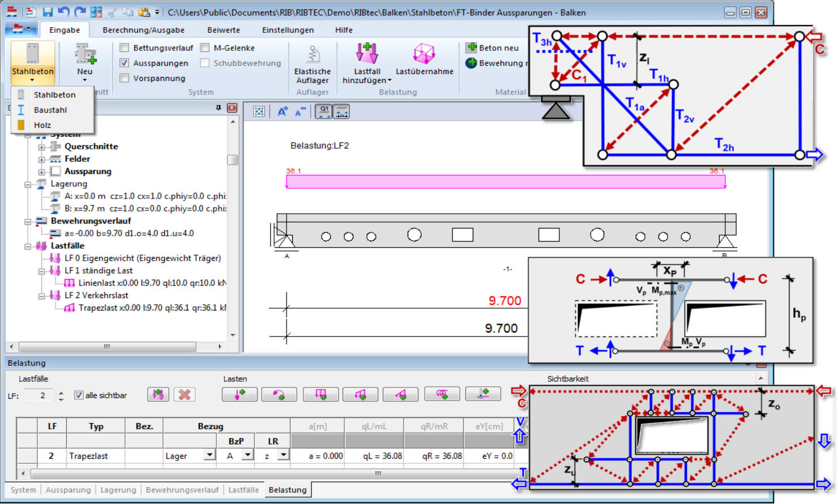Viewport: 838px width, 504px height.
Task: Open the LR dropdown showing z
Action: click(x=283, y=455)
